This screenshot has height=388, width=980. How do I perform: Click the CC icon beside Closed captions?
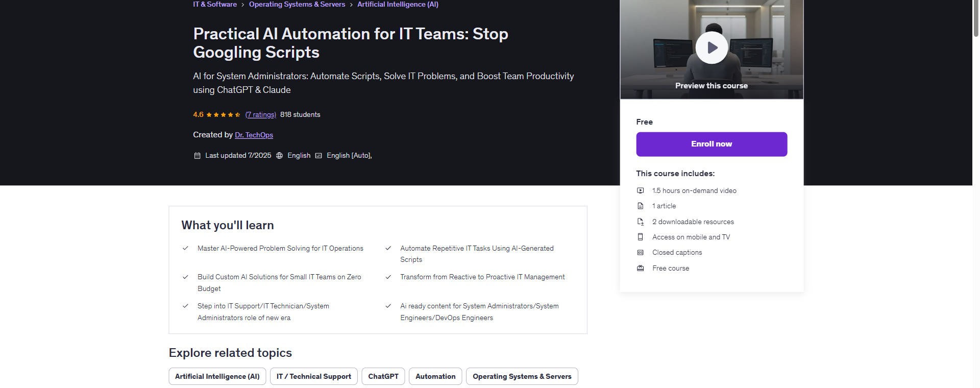coord(640,252)
